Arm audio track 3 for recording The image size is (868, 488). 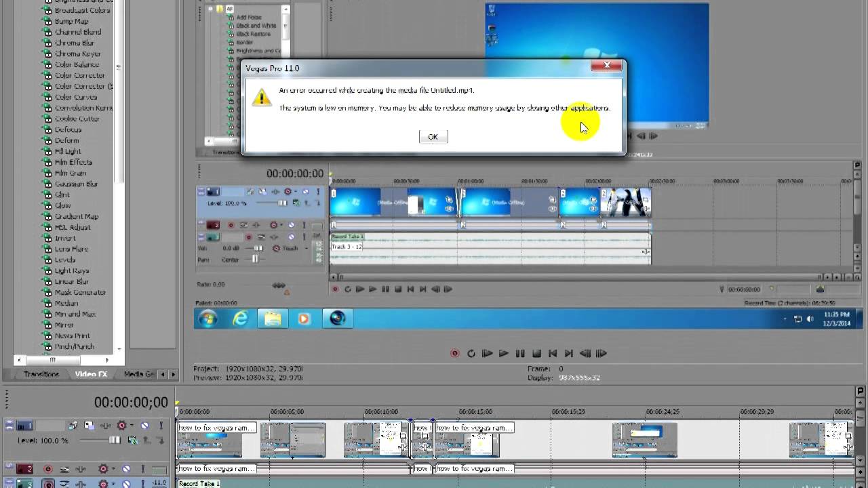click(47, 484)
